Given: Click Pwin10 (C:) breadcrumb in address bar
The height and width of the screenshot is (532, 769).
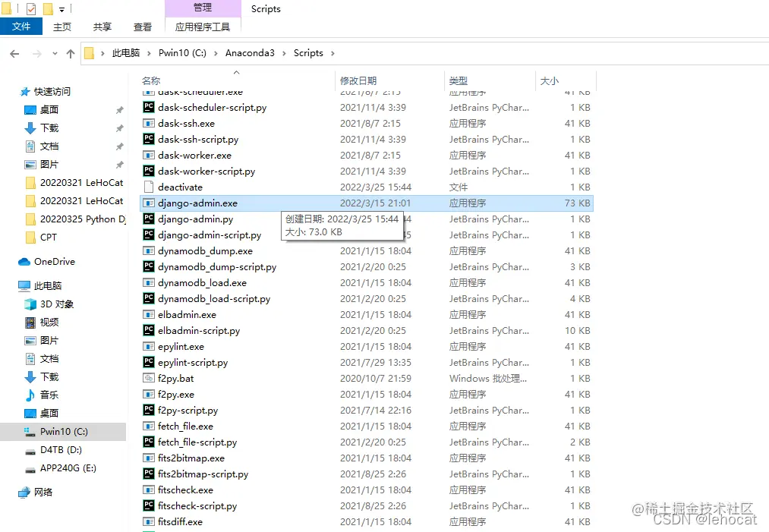Looking at the screenshot, I should tap(182, 53).
